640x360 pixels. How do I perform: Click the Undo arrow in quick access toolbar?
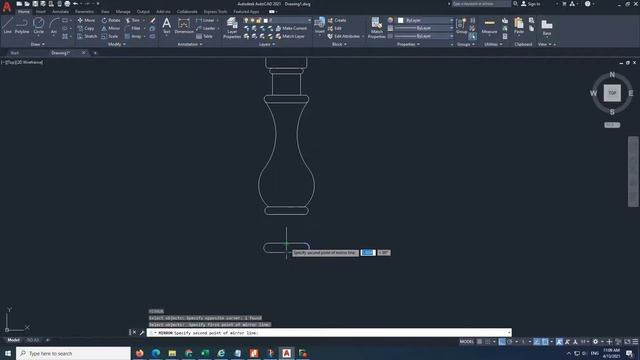[76, 4]
